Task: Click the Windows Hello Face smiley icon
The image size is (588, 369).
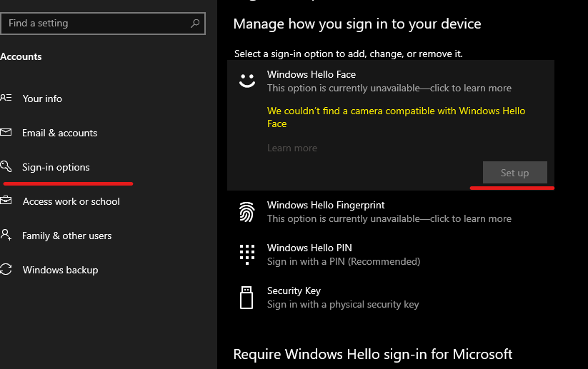Action: 247,81
